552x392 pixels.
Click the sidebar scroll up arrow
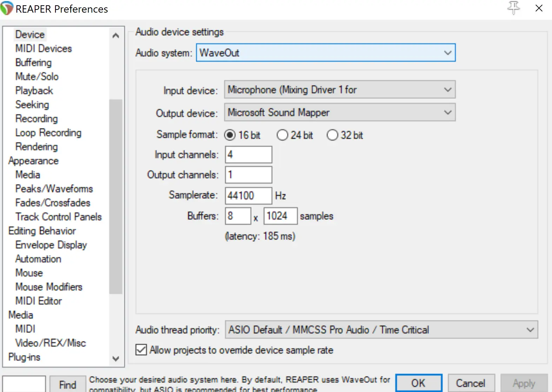pyautogui.click(x=115, y=36)
